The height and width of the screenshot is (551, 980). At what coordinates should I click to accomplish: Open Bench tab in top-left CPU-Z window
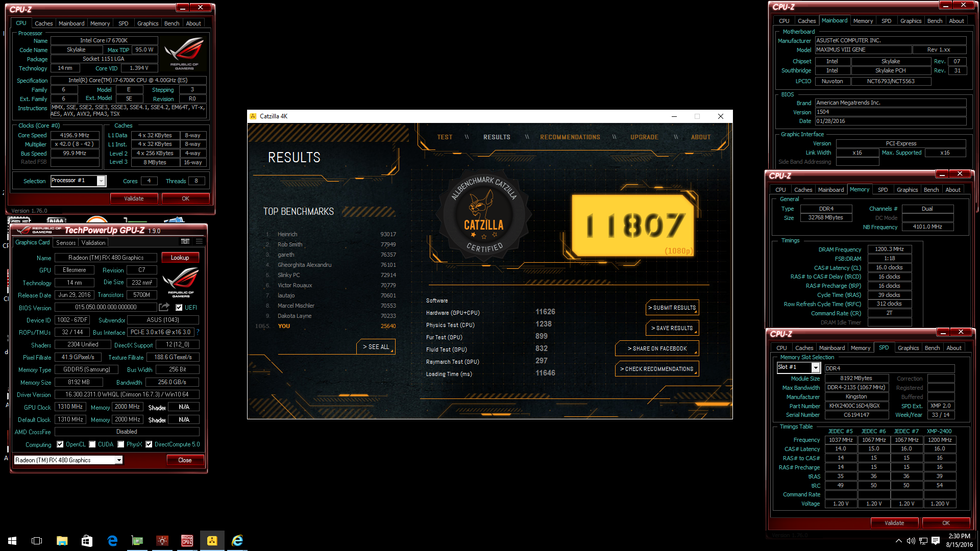click(171, 23)
